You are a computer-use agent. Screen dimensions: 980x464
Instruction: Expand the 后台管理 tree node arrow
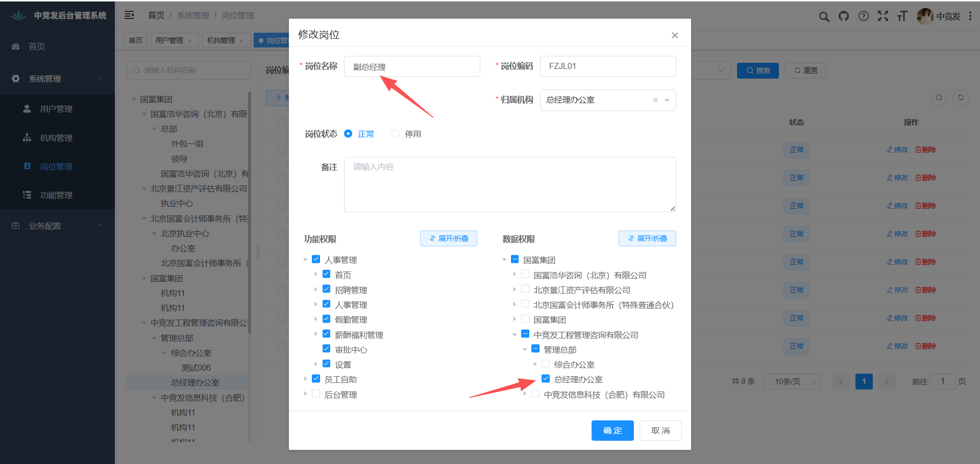[305, 394]
